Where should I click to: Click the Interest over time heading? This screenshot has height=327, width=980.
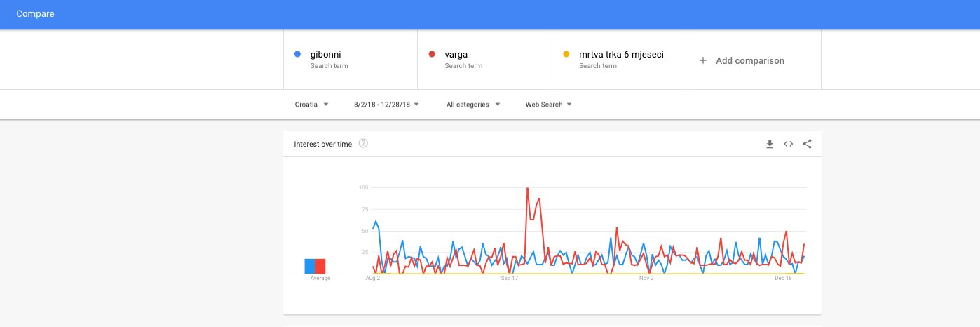coord(323,144)
